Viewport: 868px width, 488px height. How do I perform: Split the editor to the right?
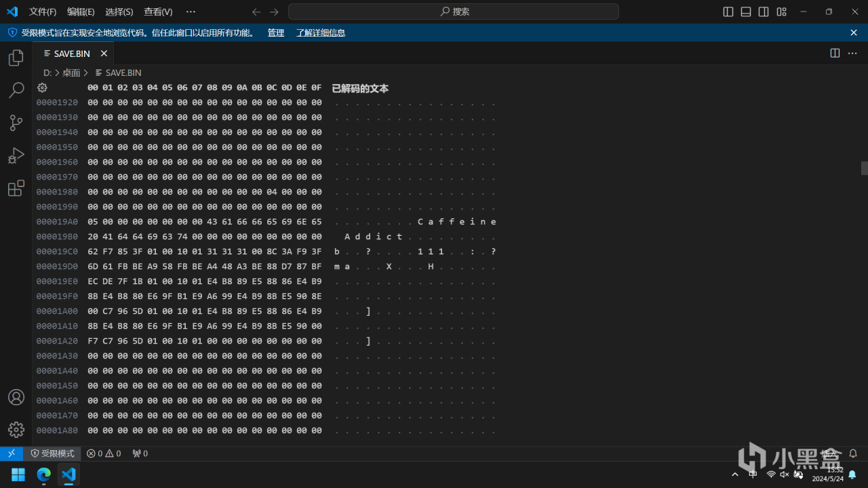[x=835, y=53]
